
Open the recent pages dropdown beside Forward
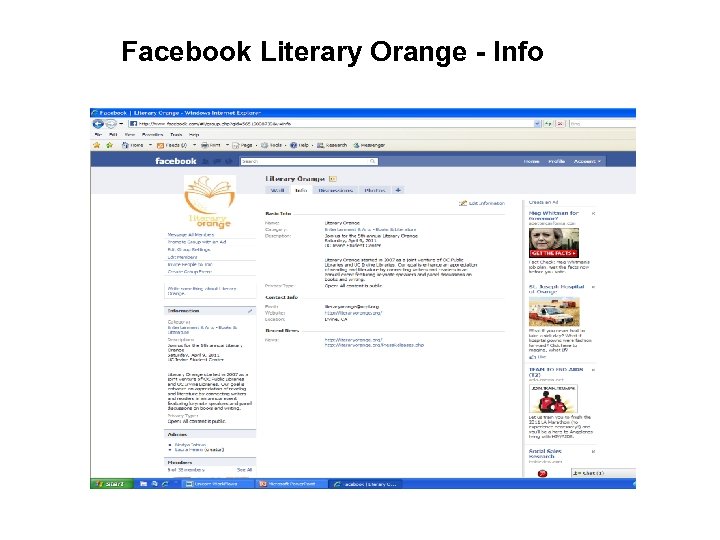coord(121,124)
